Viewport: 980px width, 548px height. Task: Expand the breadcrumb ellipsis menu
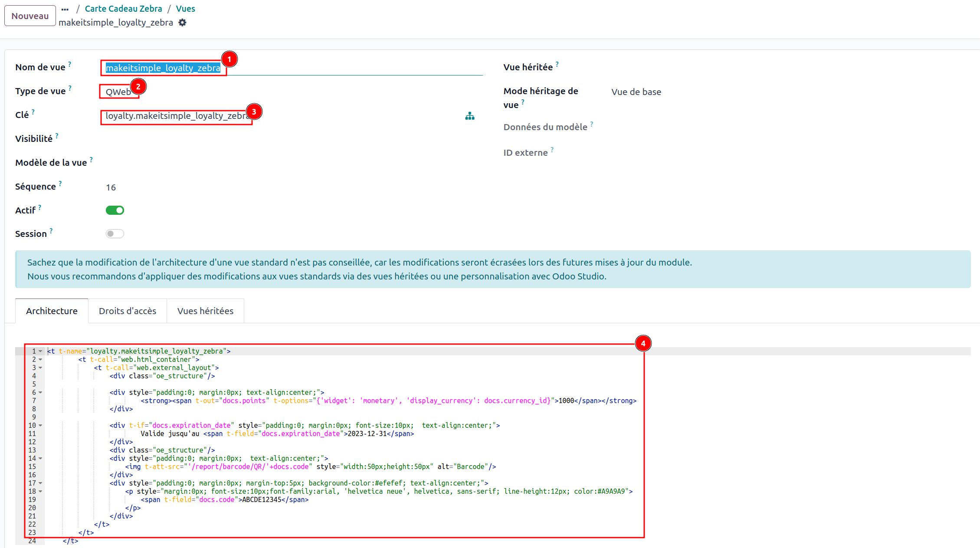[x=65, y=9]
